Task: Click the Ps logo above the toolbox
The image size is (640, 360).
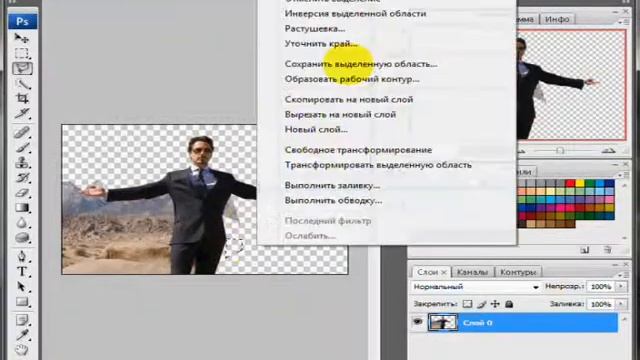Action: [22, 21]
